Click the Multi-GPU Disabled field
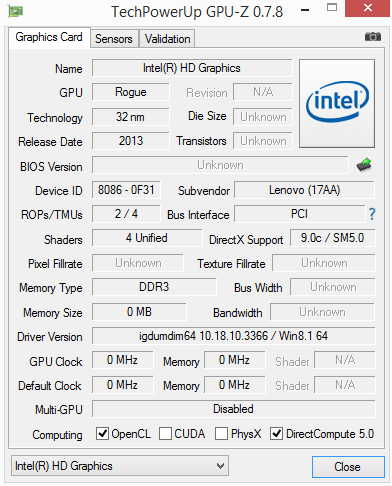The height and width of the screenshot is (486, 392). 234,409
